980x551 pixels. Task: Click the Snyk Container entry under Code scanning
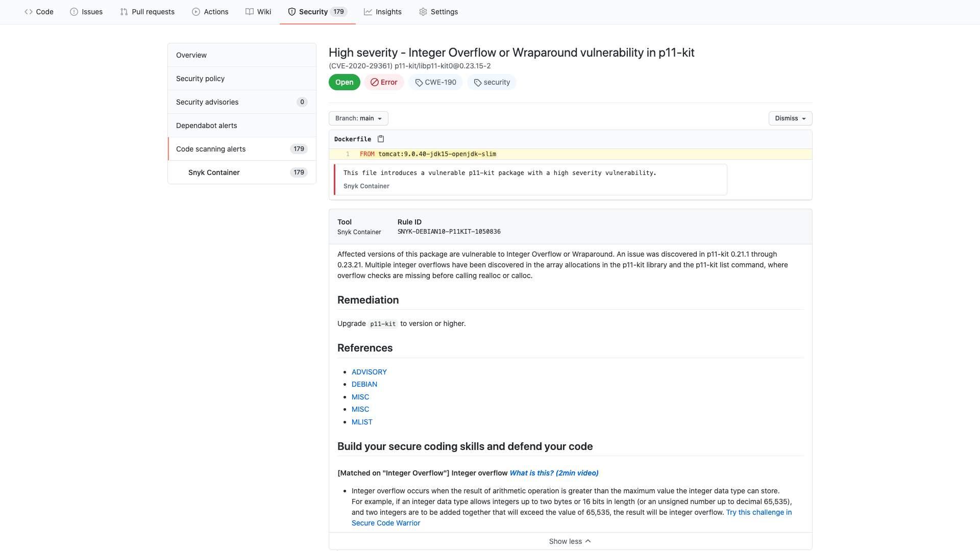coord(214,172)
